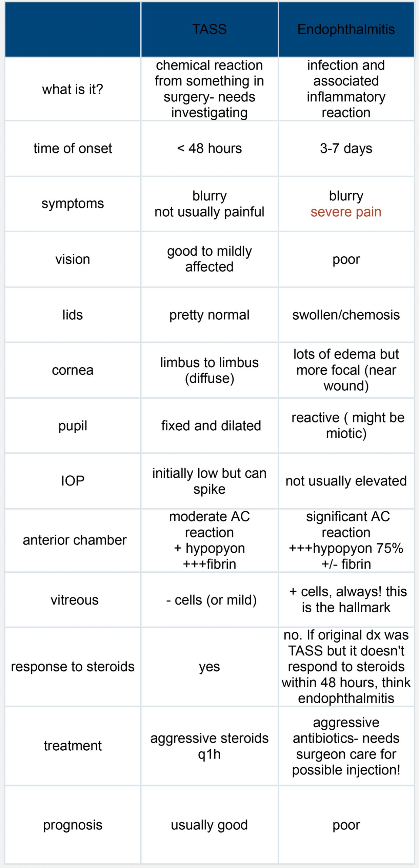Click the 'anterior chamber' row label
Image resolution: width=419 pixels, height=868 pixels.
coord(75,540)
